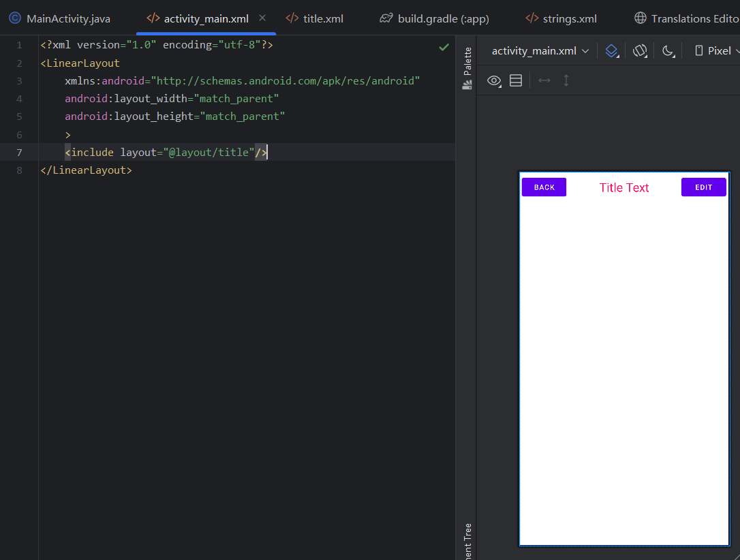The image size is (740, 560).
Task: Switch to the MainActivity.java tab
Action: click(x=60, y=18)
